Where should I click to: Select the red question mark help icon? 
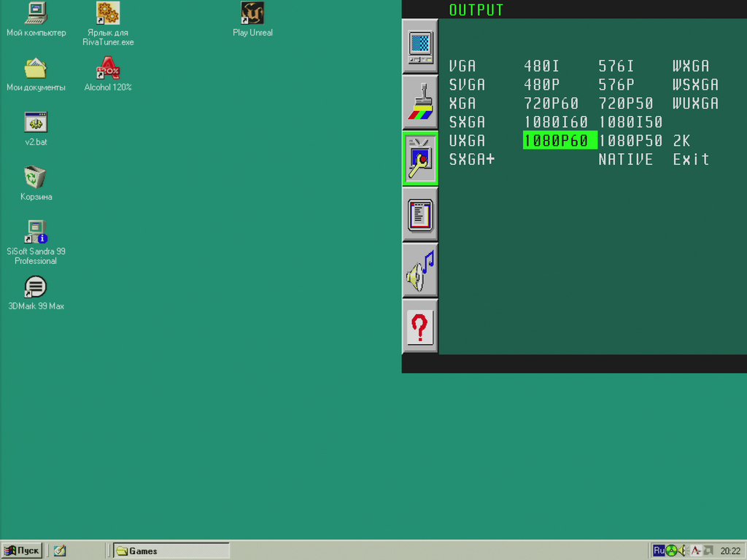pos(419,326)
